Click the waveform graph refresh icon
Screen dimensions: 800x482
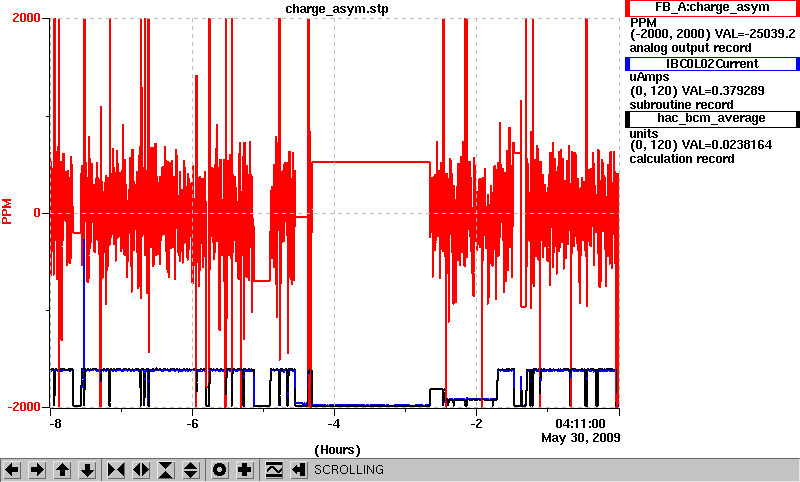coord(274,469)
